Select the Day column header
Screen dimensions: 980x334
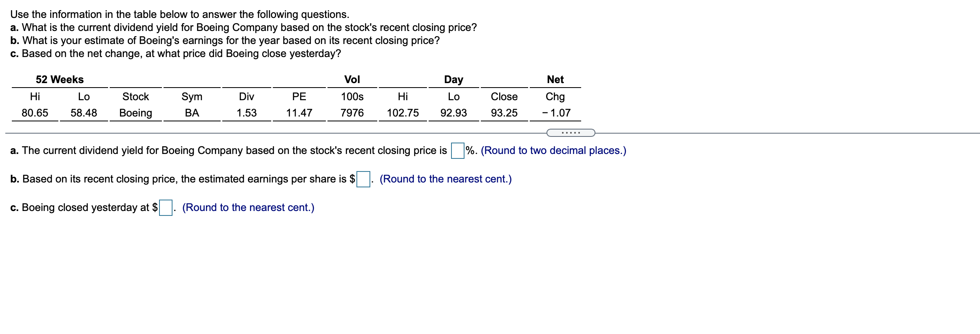(453, 79)
